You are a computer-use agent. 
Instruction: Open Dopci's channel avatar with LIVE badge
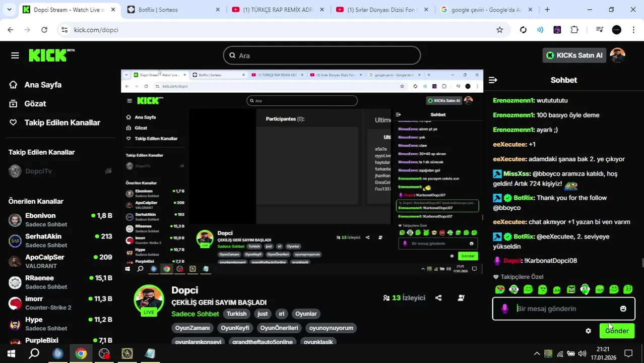coord(149,300)
